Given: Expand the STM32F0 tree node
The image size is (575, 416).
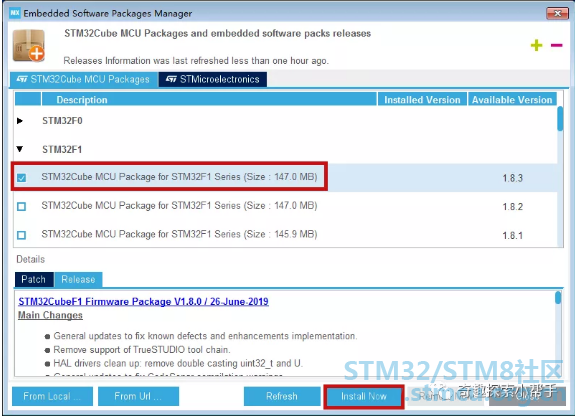Looking at the screenshot, I should point(20,121).
